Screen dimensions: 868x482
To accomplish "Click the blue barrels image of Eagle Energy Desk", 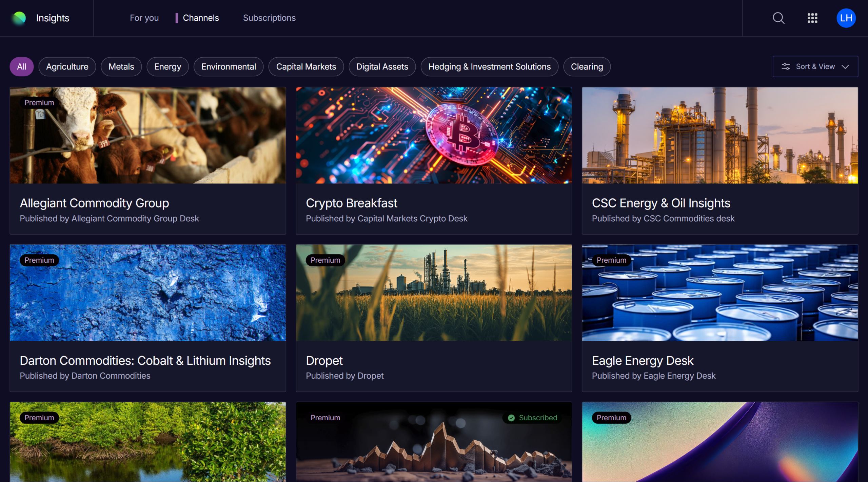I will [x=720, y=293].
